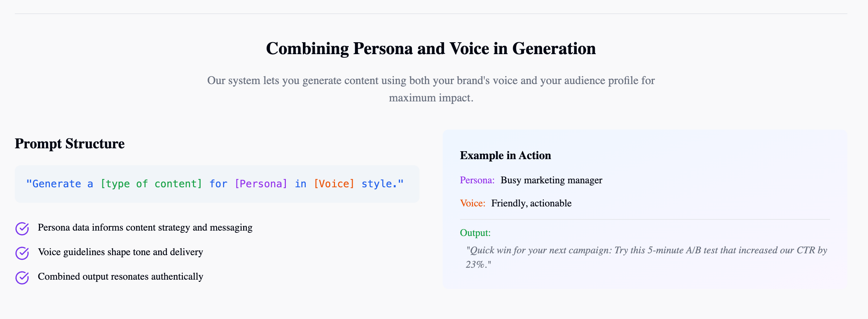Viewport: 868px width, 319px height.
Task: Select the orange [Voice] placeholder in prompt
Action: tap(334, 184)
